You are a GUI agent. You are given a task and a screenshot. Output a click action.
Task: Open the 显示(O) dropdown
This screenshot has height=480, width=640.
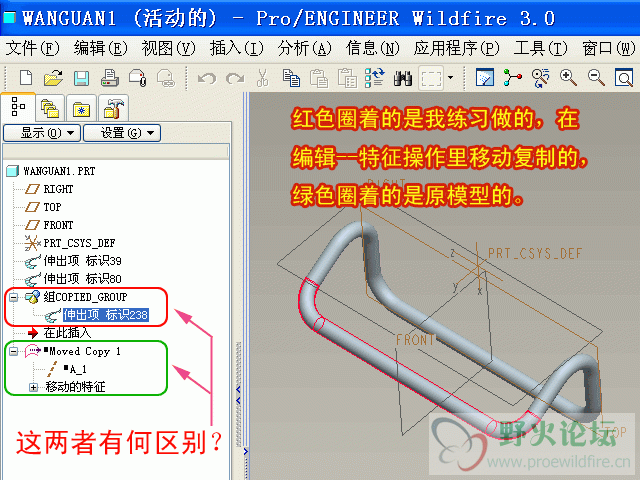42,133
